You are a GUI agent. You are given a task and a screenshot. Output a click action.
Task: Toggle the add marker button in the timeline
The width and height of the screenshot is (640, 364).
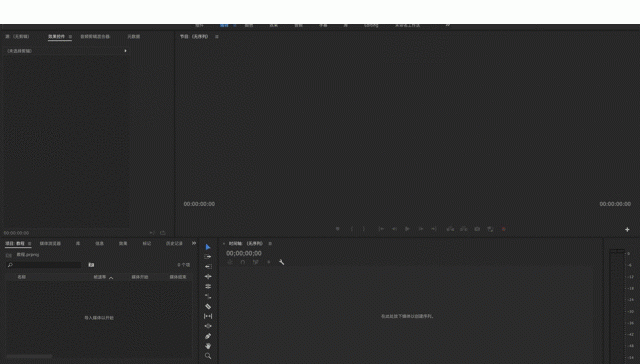pos(269,262)
